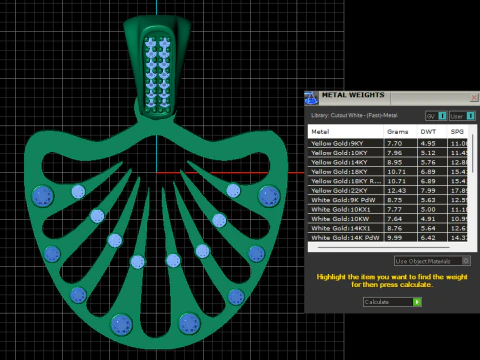
Task: Select the White Gold:10KW row
Action: 387,219
